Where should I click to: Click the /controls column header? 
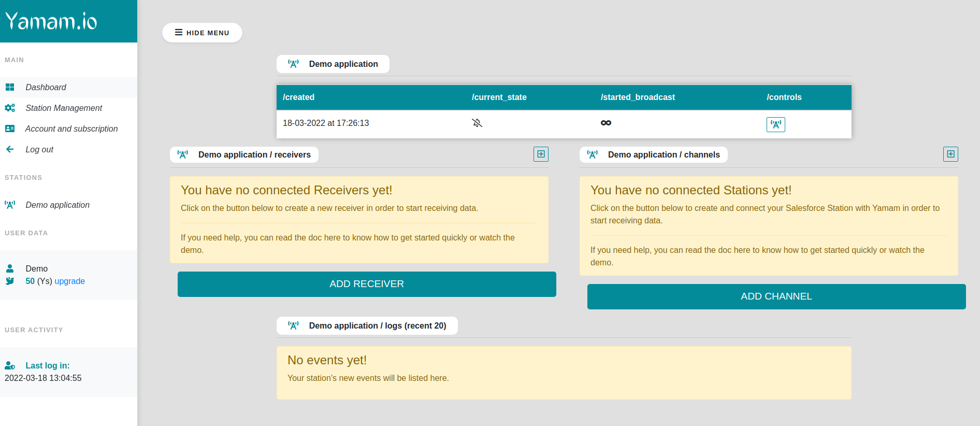[x=784, y=97]
